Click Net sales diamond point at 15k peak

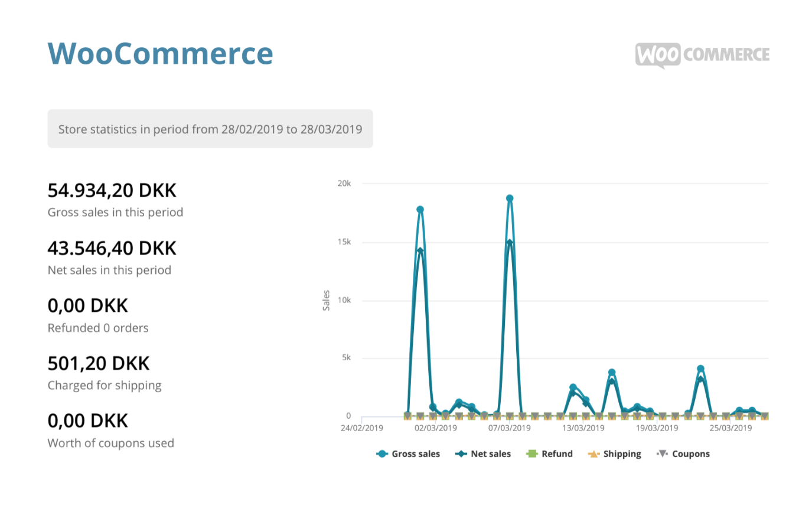coord(510,243)
